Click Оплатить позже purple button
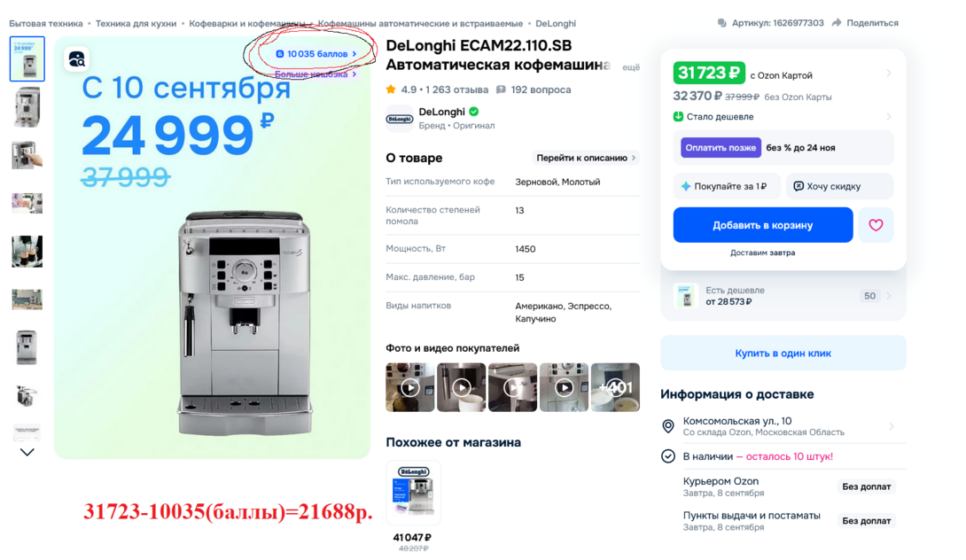The width and height of the screenshot is (966, 560). [721, 148]
